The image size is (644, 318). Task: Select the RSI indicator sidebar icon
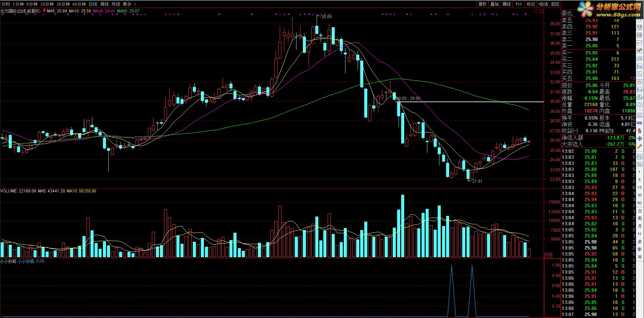640,123
